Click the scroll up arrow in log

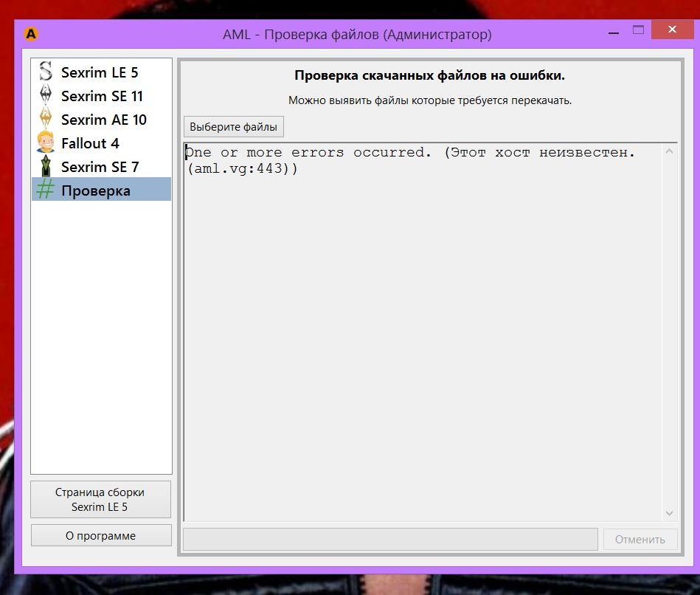669,152
